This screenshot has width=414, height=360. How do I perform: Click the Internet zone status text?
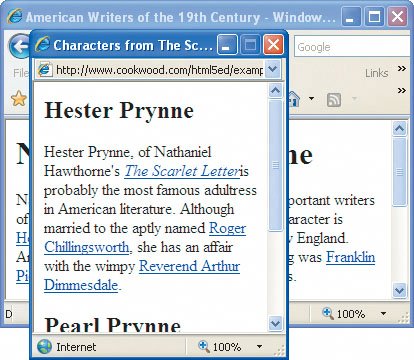point(76,347)
